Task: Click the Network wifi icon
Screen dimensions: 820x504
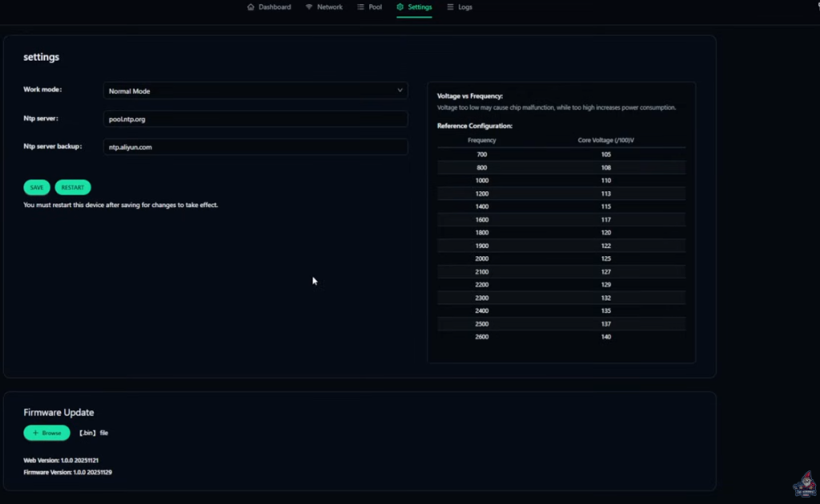Action: [x=309, y=7]
